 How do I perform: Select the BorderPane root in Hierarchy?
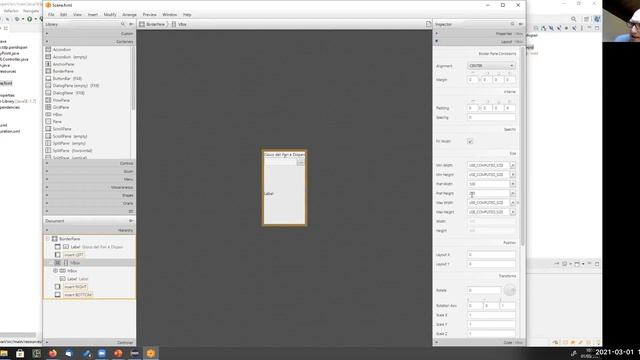[x=89, y=239]
